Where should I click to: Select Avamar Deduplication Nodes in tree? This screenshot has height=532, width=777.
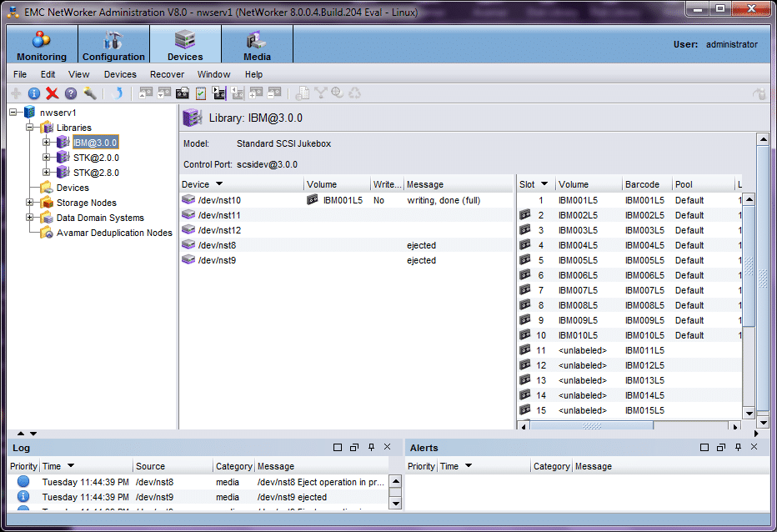click(x=114, y=233)
